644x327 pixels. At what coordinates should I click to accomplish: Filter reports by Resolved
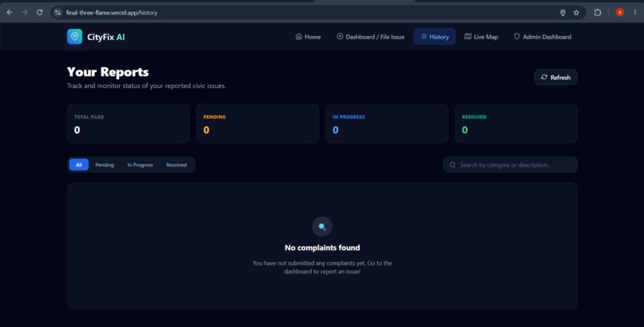[177, 165]
